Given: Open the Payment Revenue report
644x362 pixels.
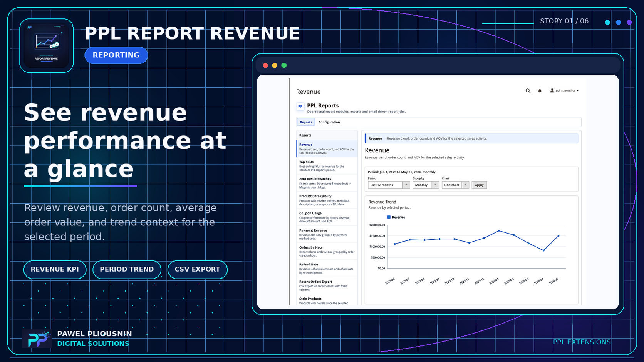Looking at the screenshot, I should (327, 234).
